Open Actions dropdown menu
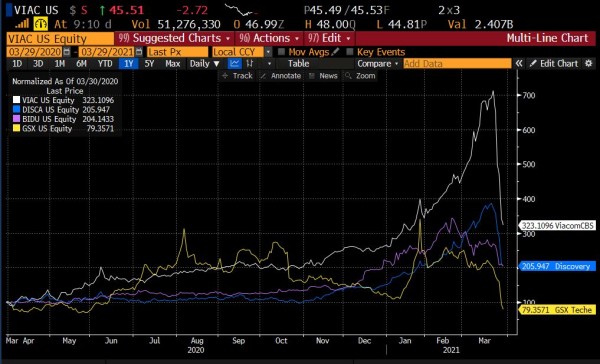Image resolution: width=600 pixels, height=364 pixels. [x=269, y=38]
